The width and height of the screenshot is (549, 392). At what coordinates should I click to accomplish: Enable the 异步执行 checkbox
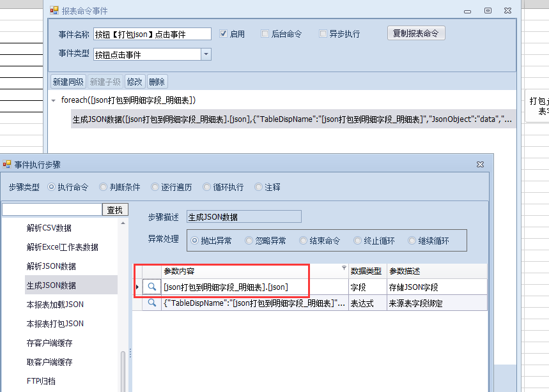coord(323,34)
